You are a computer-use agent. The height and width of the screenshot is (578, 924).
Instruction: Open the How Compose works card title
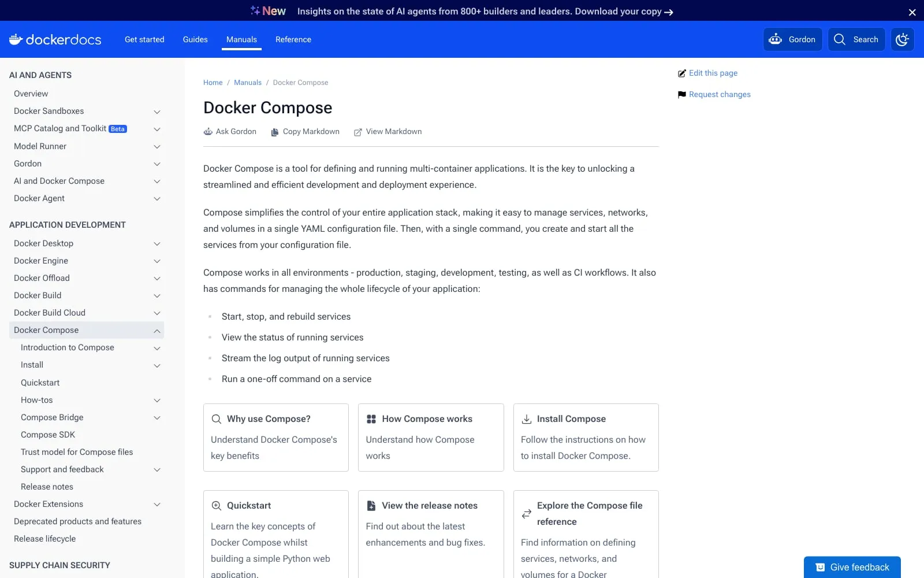click(x=427, y=419)
